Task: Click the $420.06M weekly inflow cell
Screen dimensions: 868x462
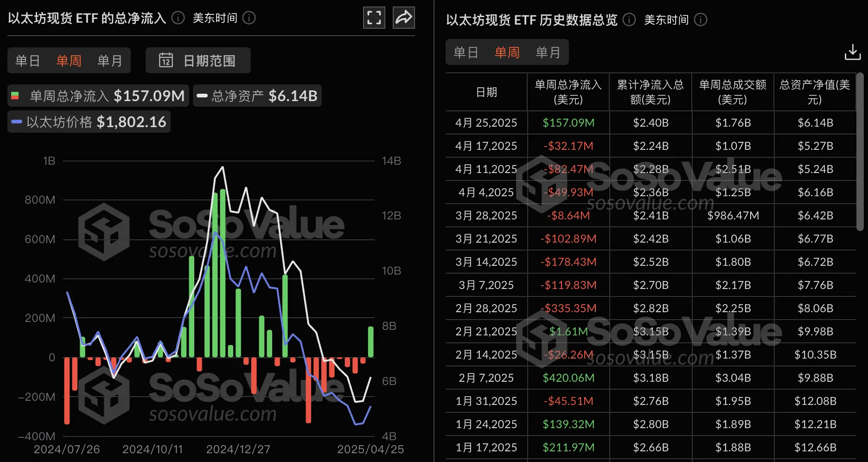Action: pos(568,378)
